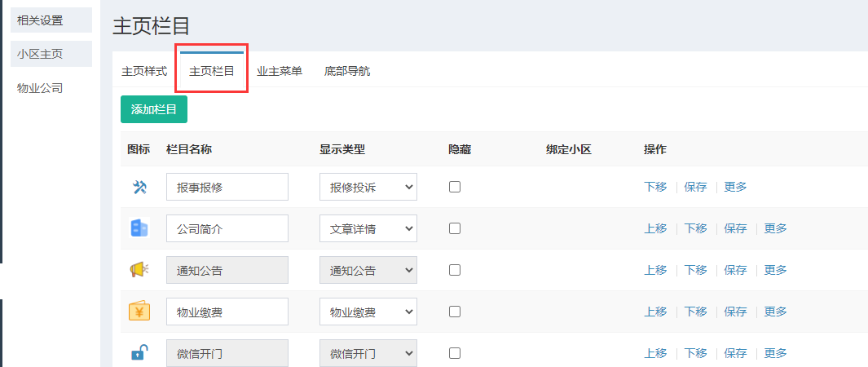868x367 pixels.
Task: Go to the 底部导航 tab
Action: click(347, 71)
